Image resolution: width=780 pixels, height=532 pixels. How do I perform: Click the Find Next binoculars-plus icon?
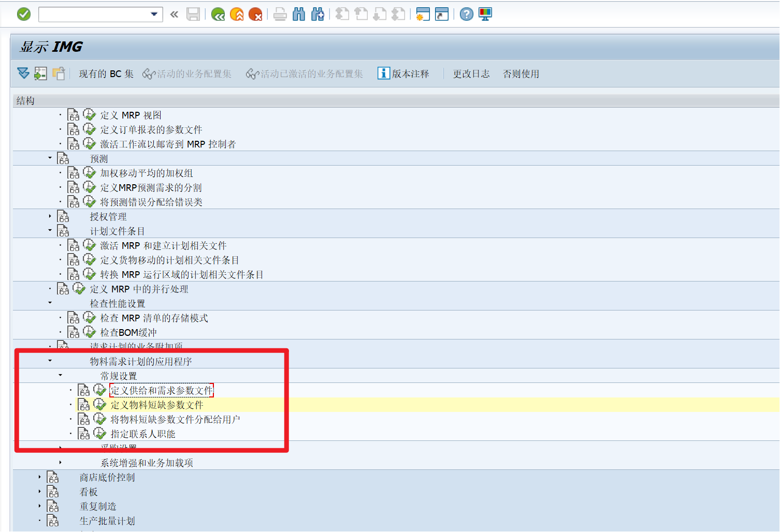[317, 14]
